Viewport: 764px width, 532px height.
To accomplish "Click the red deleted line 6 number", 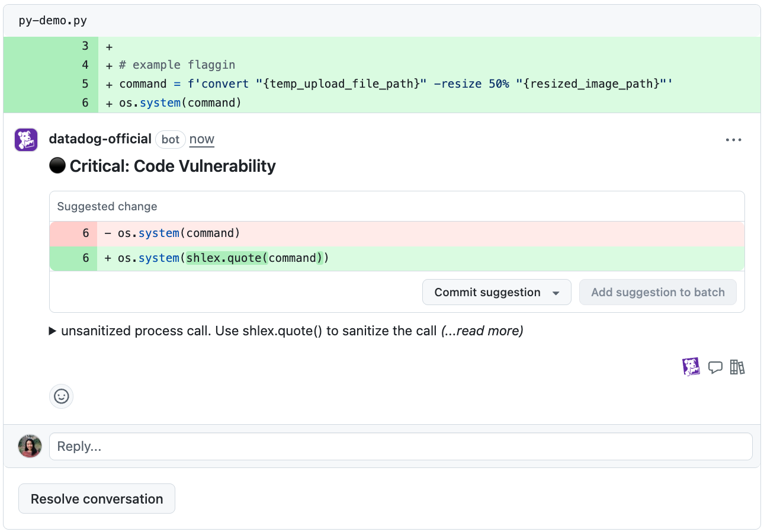I will 85,233.
